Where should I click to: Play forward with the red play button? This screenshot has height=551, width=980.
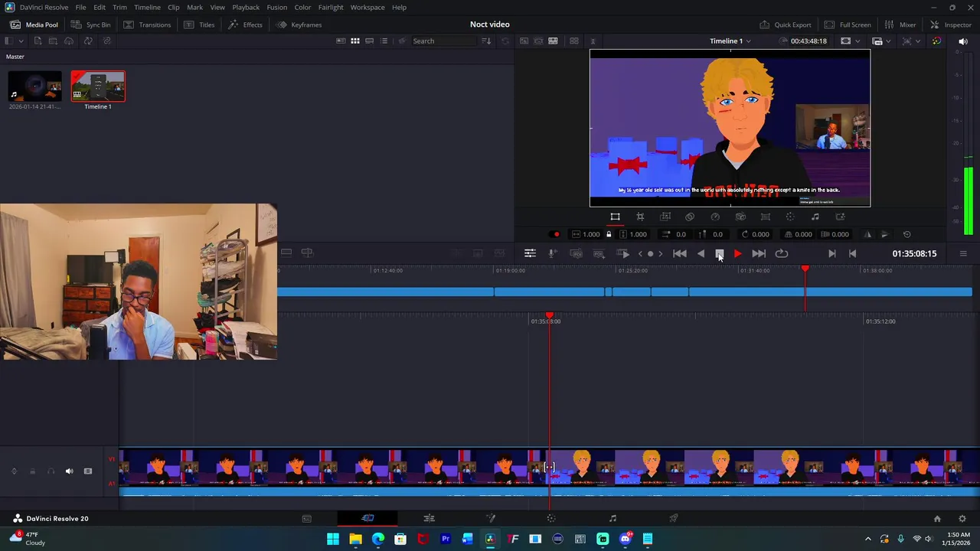(x=737, y=253)
